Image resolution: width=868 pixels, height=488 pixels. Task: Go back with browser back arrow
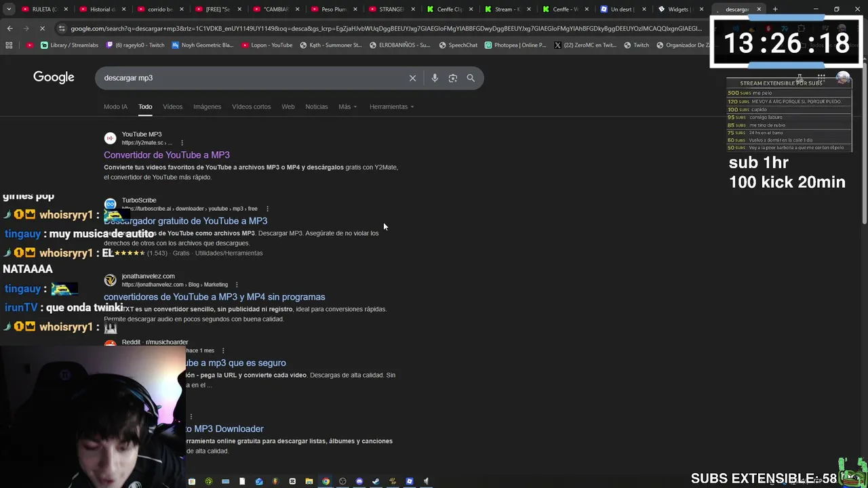point(9,28)
